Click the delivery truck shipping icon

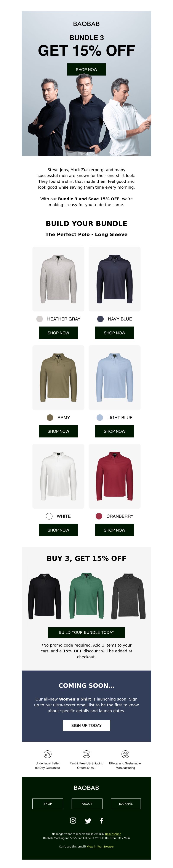[x=86, y=754]
